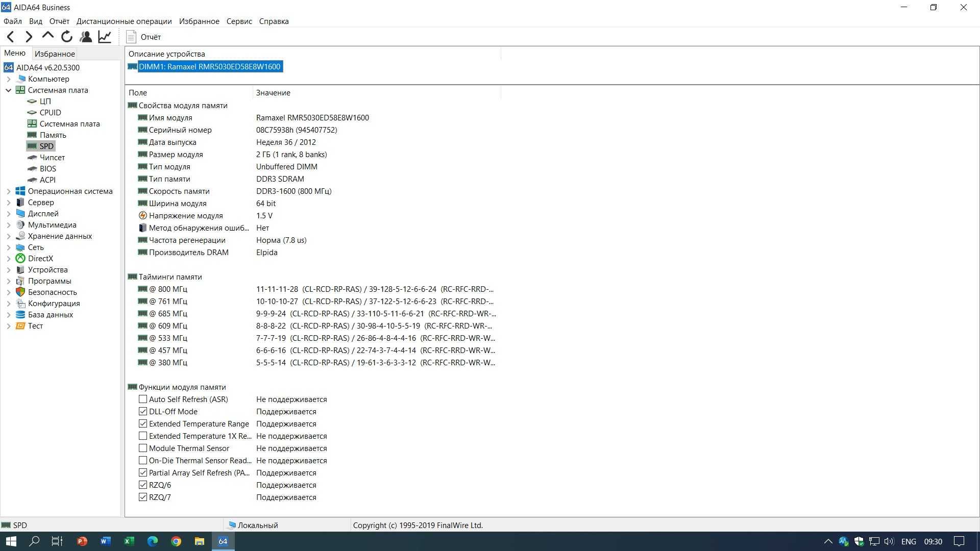
Task: Toggle RZQ/6 checkbox
Action: tap(143, 485)
